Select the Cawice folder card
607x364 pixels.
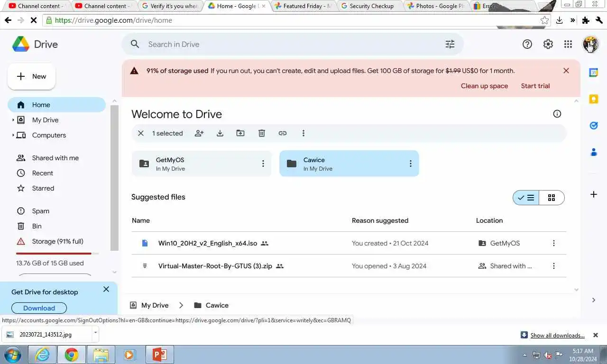click(349, 164)
